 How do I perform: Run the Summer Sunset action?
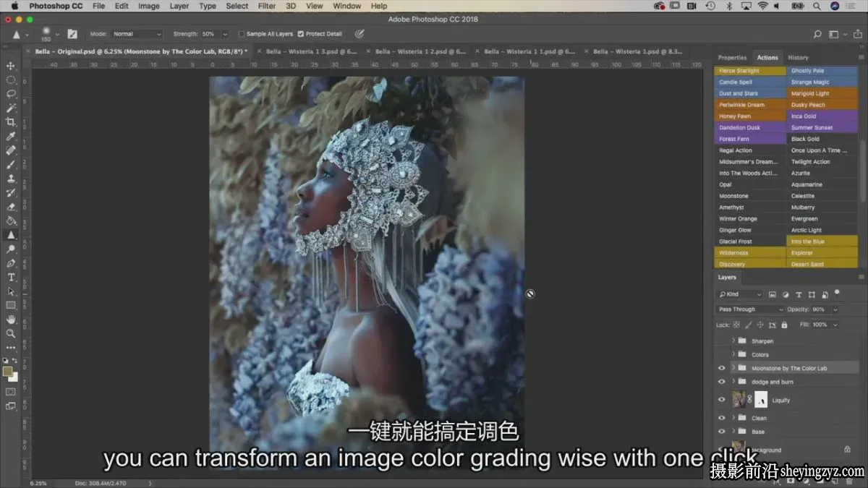822,127
